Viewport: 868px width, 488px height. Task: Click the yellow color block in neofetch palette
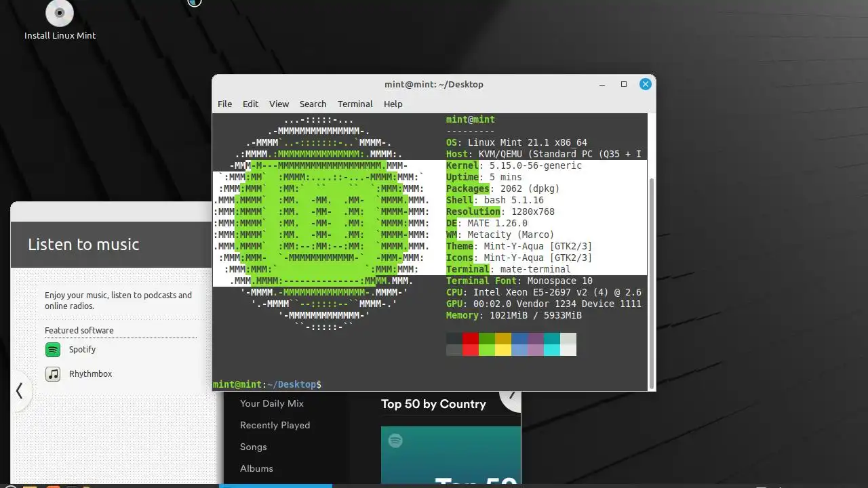coord(503,344)
